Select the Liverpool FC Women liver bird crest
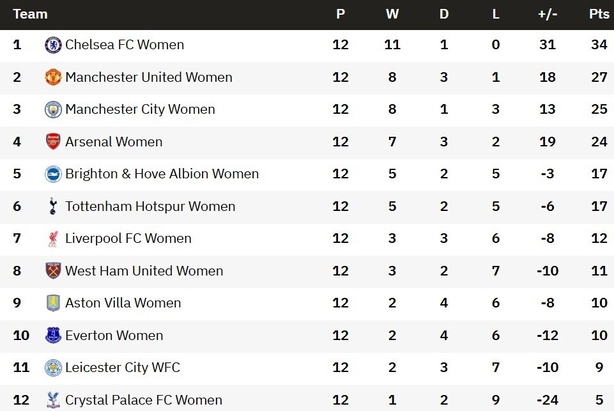Viewport: 614px width, 411px height. 53,238
